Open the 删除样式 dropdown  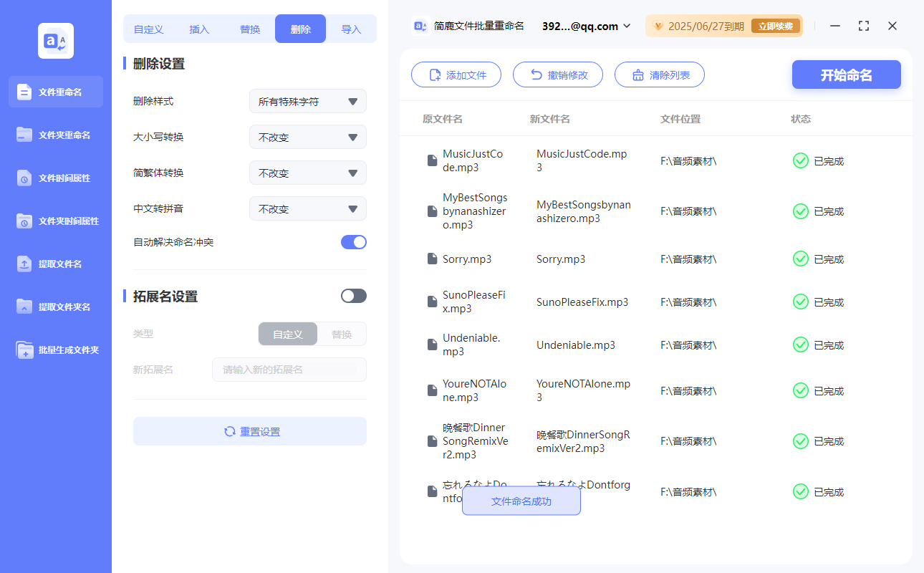(x=307, y=101)
